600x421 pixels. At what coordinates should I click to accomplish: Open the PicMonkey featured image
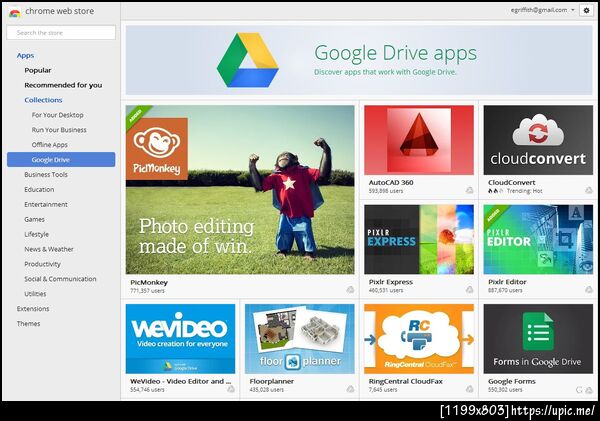click(240, 190)
